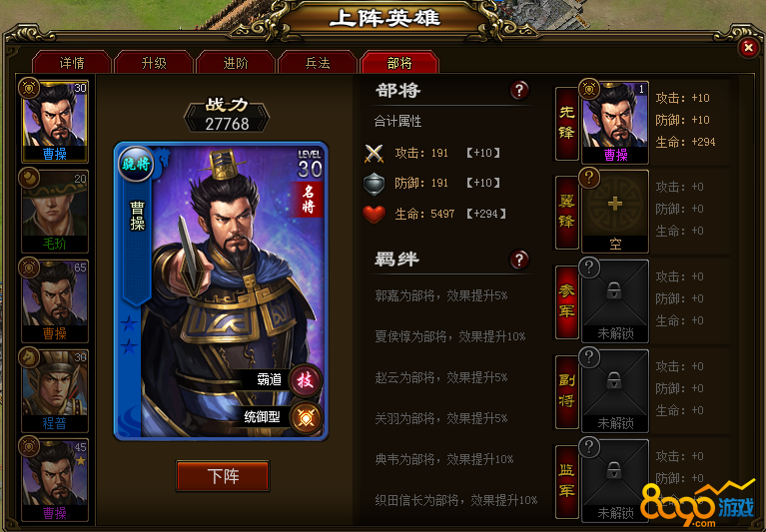Viewport: 766px width, 532px height.
Task: Click the 下阵 button
Action: pos(223,476)
